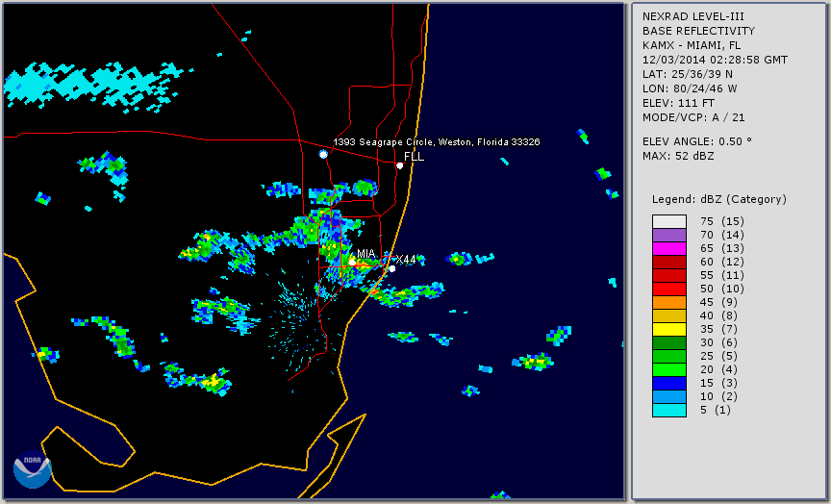Click the '50 (10)' legend value text
831x504 pixels.
(721, 289)
